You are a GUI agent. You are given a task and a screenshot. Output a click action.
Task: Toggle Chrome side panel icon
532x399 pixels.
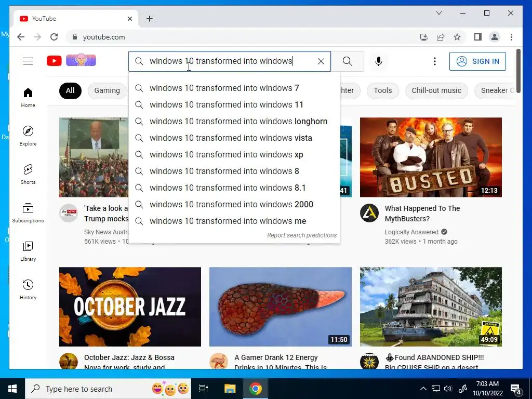pyautogui.click(x=478, y=37)
